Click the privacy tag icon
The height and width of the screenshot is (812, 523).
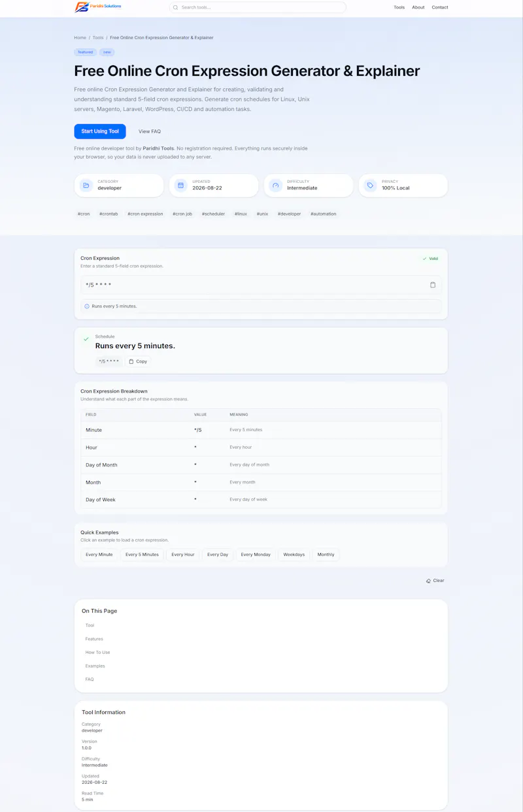tap(370, 186)
